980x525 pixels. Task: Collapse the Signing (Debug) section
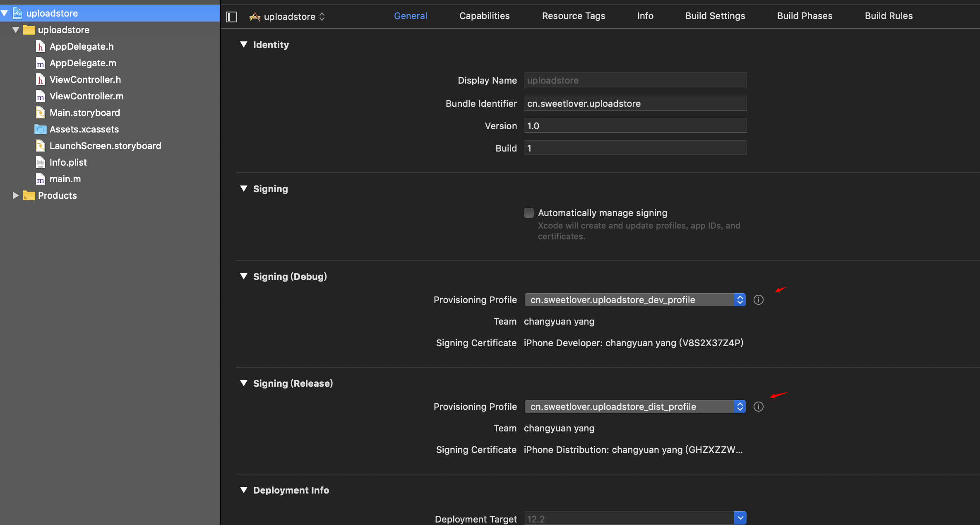point(244,276)
